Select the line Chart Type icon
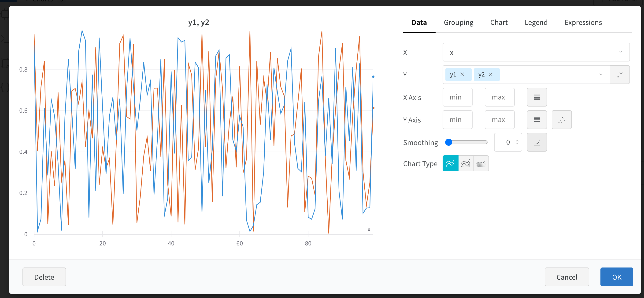Image resolution: width=644 pixels, height=298 pixels. pyautogui.click(x=450, y=163)
